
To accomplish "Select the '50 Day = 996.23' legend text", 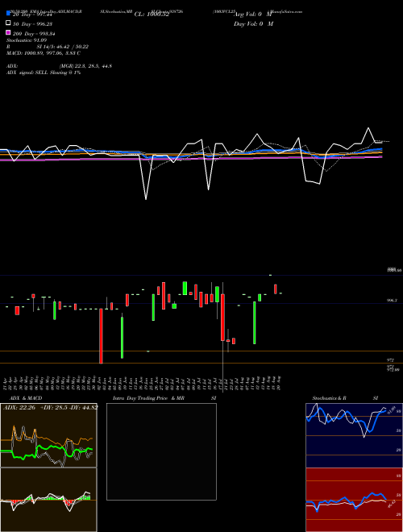I will pos(32,24).
